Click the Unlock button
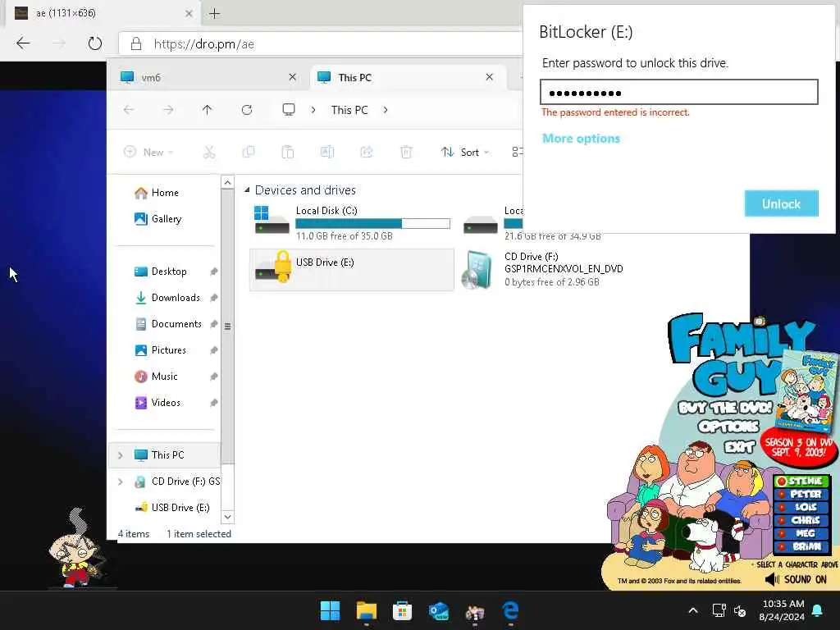This screenshot has width=840, height=630. (x=781, y=203)
